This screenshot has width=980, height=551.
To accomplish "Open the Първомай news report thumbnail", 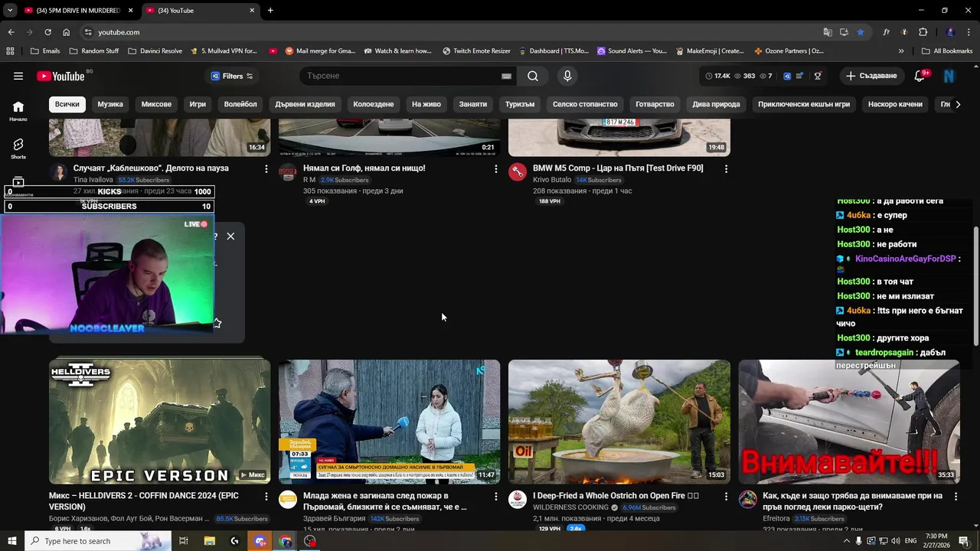I will coord(389,422).
